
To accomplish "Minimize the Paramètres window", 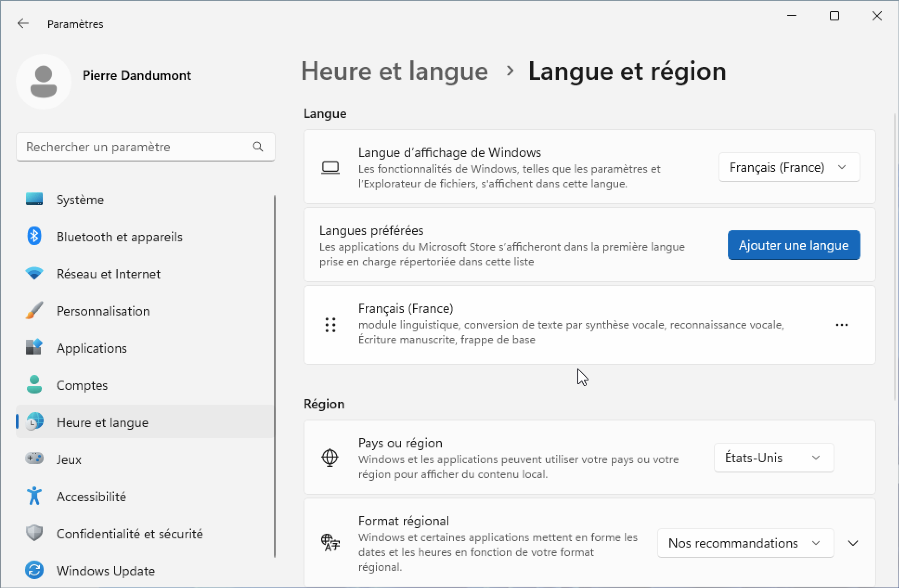I will coord(792,16).
